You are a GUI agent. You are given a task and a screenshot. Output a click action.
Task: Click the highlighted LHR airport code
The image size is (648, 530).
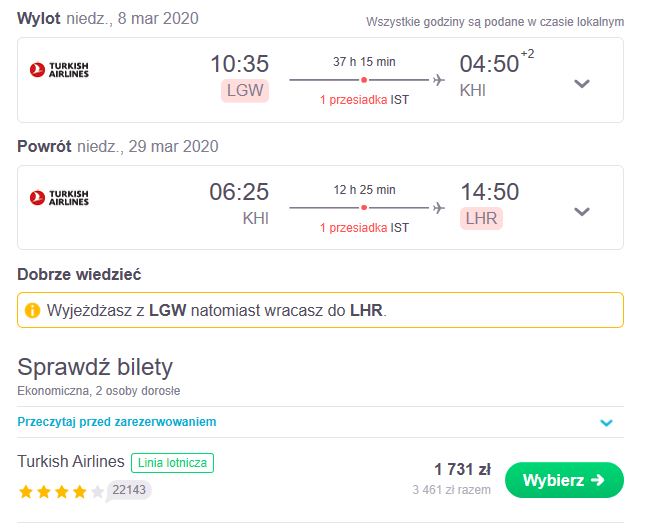(x=481, y=218)
